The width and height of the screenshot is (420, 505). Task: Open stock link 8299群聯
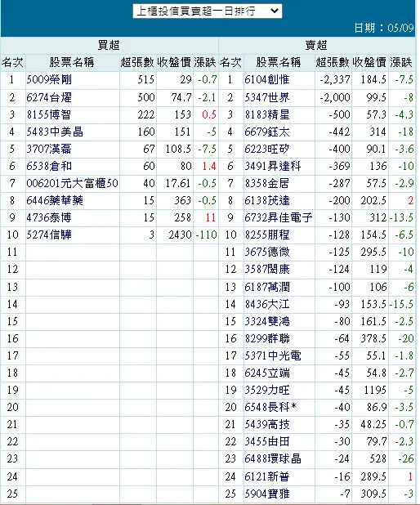[267, 338]
